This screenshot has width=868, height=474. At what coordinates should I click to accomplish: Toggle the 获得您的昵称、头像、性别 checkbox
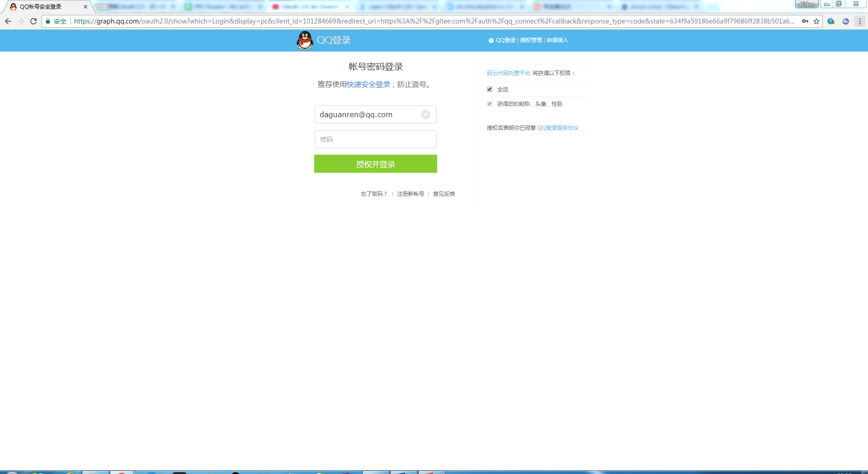click(490, 104)
